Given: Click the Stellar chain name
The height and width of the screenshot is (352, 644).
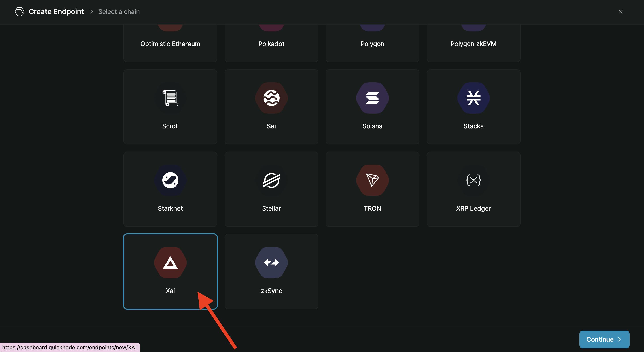Looking at the screenshot, I should tap(271, 208).
